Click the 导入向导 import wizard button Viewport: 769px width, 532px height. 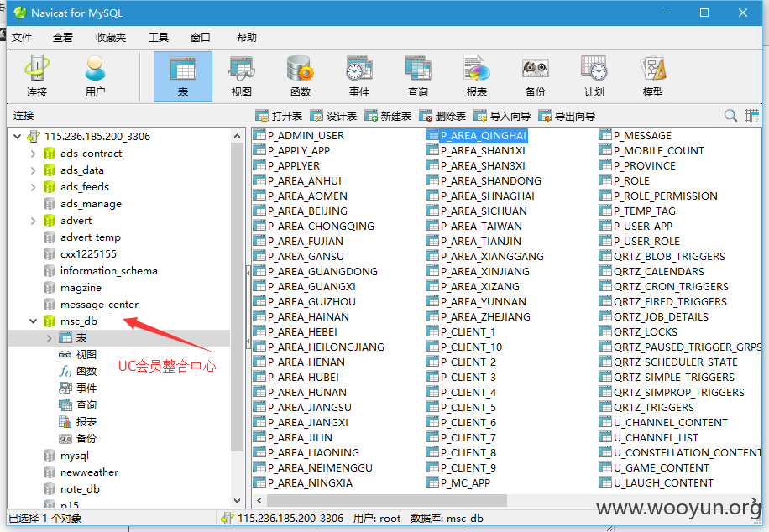coord(502,116)
